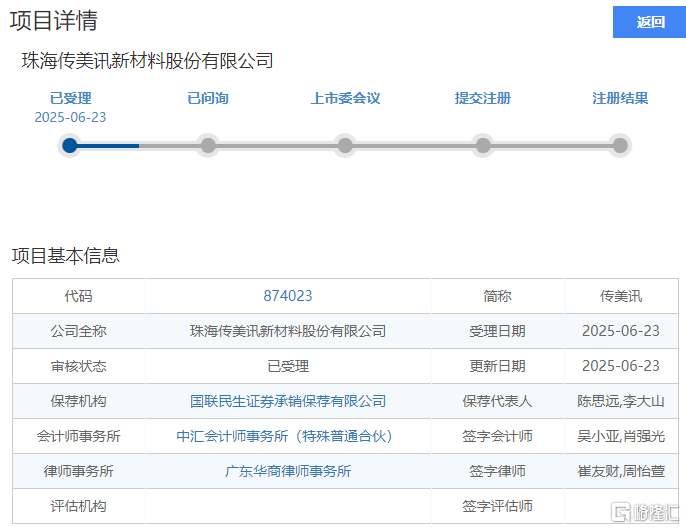Image resolution: width=686 pixels, height=529 pixels.
Task: Click the company title 珠海传美讯新材料股份有限公司 heading
Action: (x=147, y=60)
